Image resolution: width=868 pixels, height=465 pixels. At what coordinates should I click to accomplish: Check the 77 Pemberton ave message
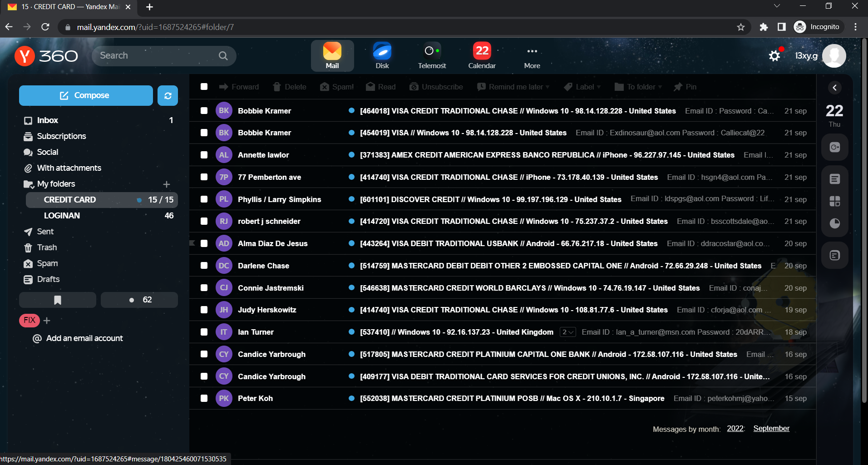204,177
